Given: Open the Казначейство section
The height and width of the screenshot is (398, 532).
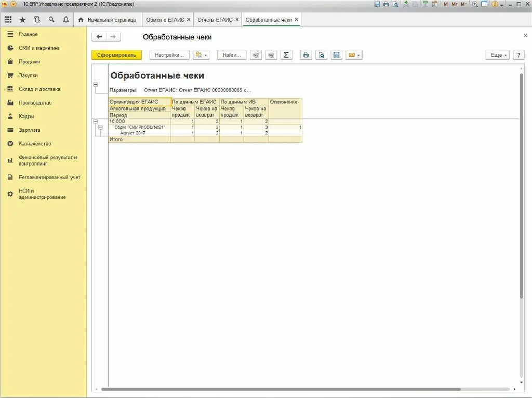Looking at the screenshot, I should pyautogui.click(x=35, y=144).
